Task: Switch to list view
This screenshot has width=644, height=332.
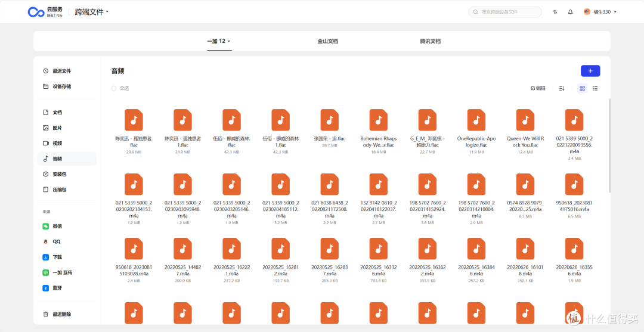Action: [x=595, y=88]
